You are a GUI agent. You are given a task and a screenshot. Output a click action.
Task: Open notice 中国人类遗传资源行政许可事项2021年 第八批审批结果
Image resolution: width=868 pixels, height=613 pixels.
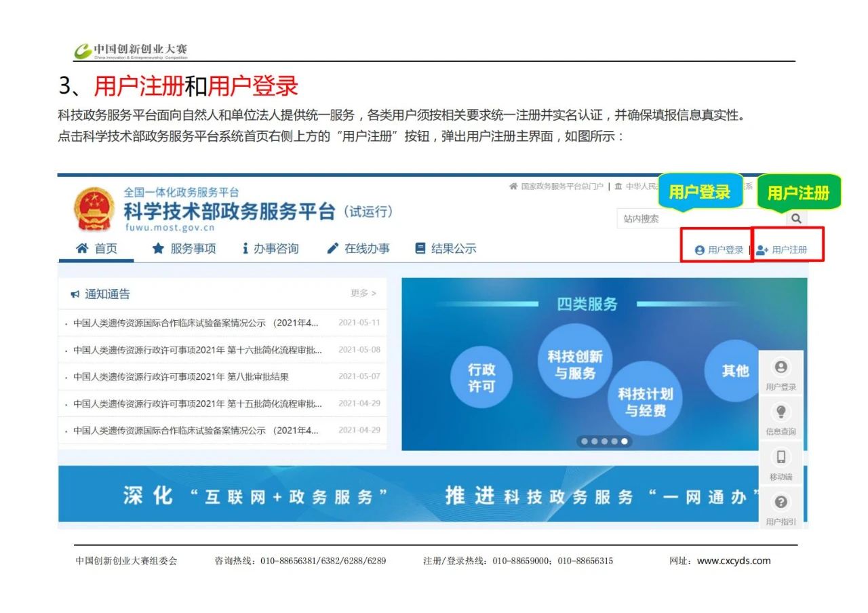[x=181, y=376]
